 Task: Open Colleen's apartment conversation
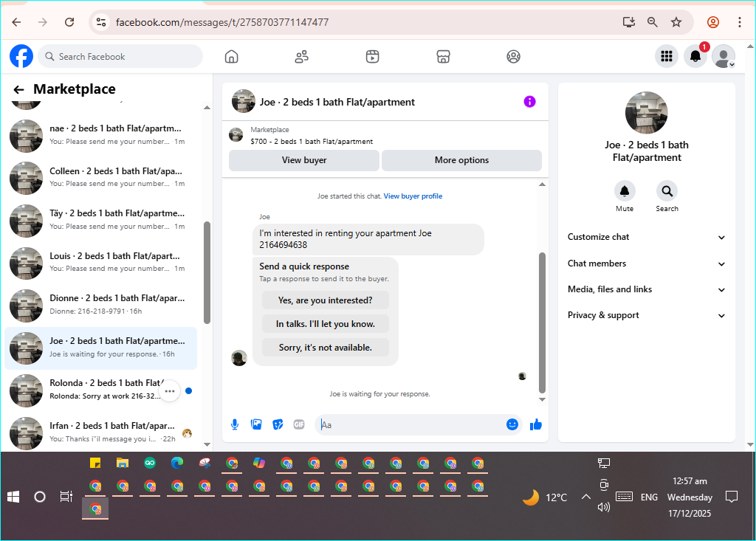point(100,177)
